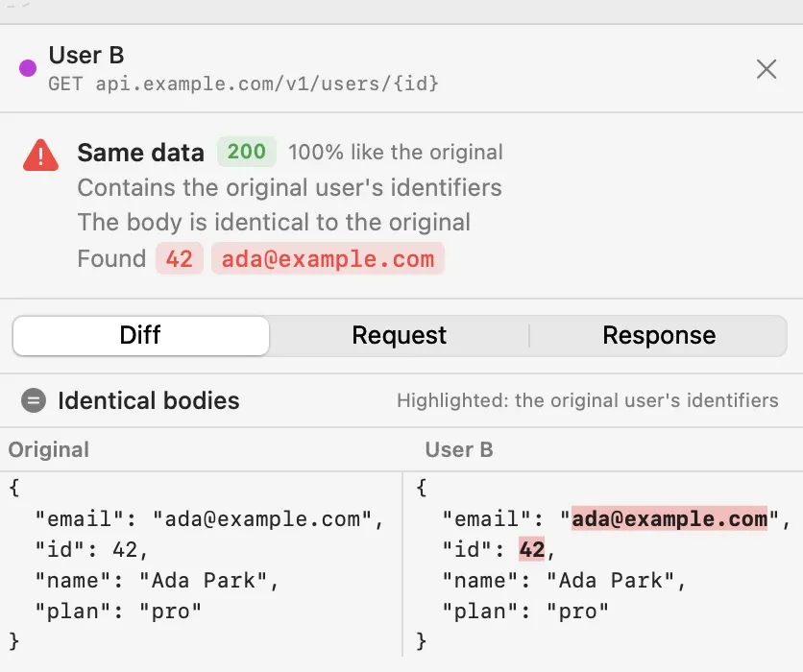Click the 'Highlighted: the original user's identifiers' note

(x=588, y=400)
